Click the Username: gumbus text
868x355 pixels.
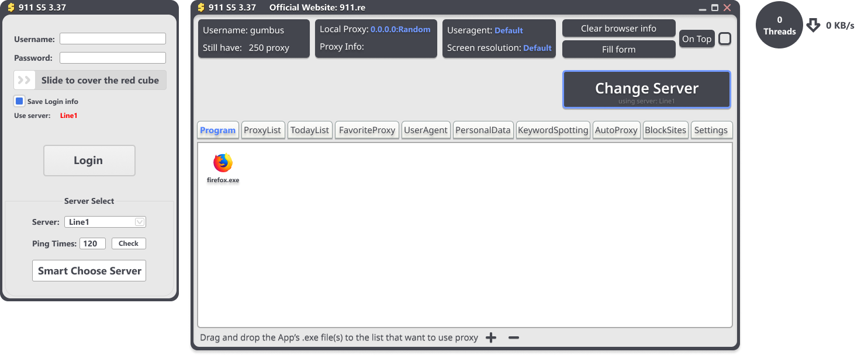pyautogui.click(x=243, y=30)
